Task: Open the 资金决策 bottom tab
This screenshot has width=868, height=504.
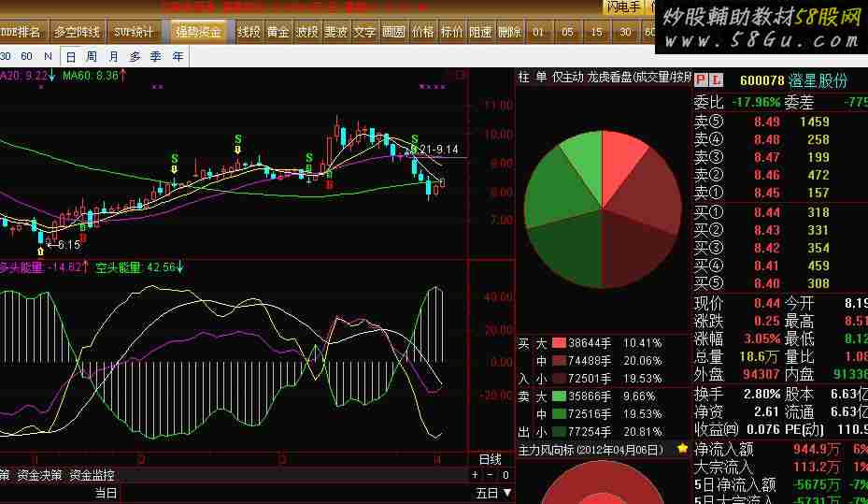Action: point(39,475)
